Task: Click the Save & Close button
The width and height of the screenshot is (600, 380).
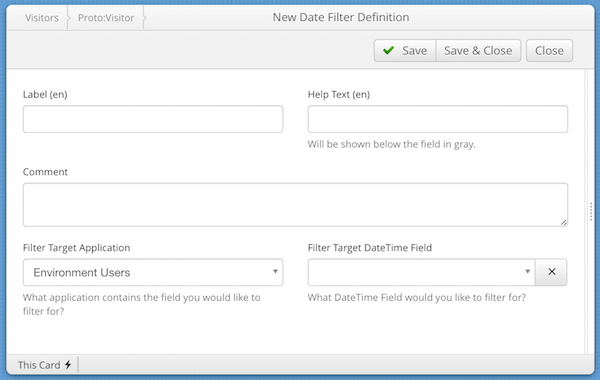Action: 478,51
